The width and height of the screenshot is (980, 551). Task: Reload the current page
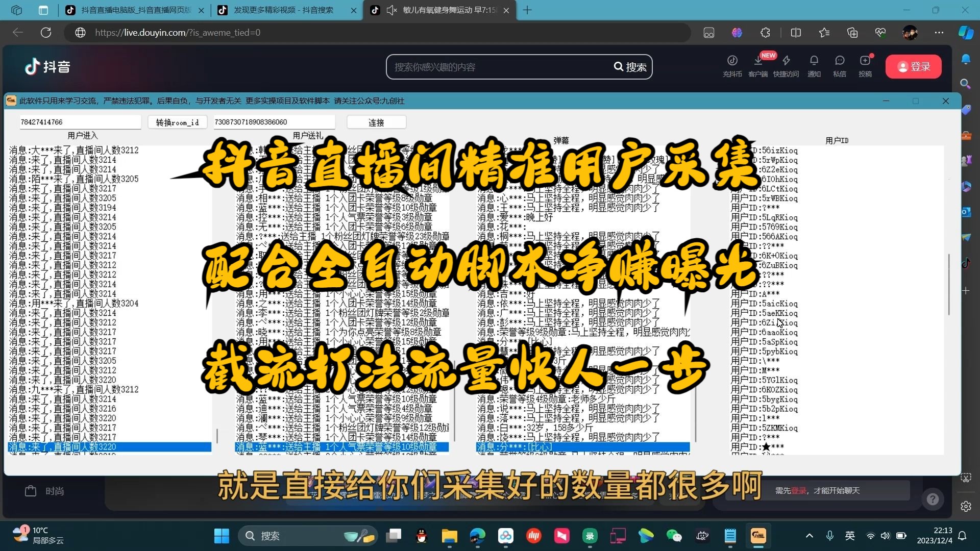pos(46,33)
